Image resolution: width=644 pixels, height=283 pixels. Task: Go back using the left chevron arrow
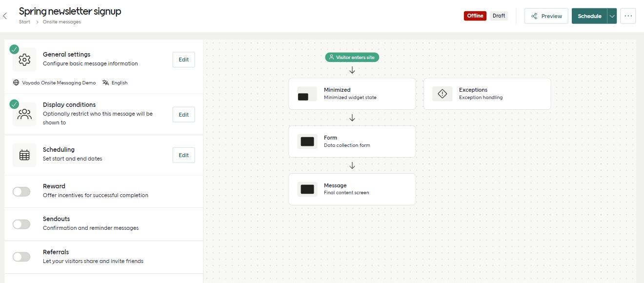(5, 16)
